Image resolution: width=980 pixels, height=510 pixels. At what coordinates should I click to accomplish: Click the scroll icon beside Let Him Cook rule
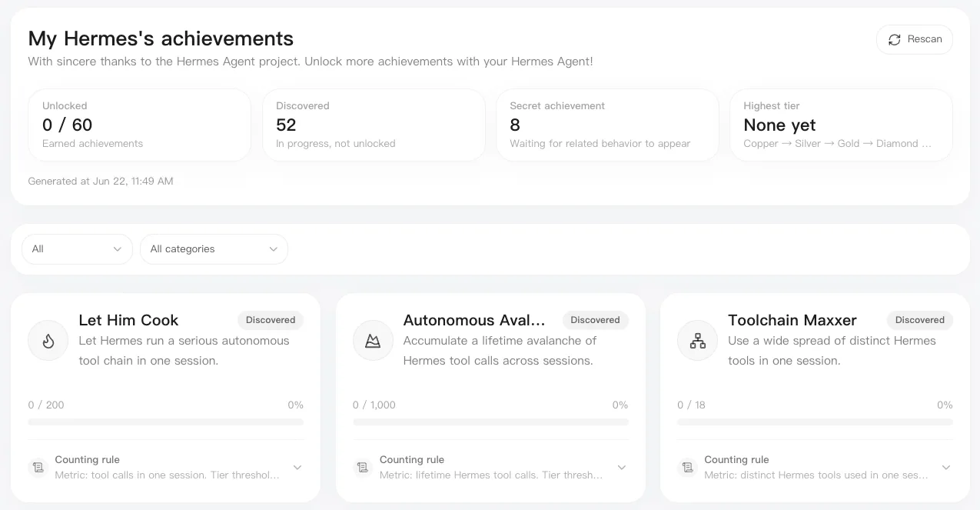coord(38,467)
